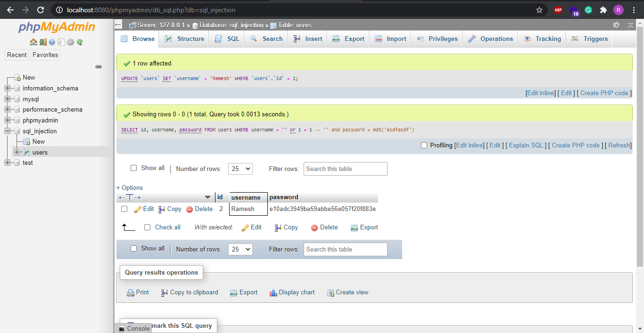This screenshot has height=333, width=644.
Task: Click the Export icon next to With selected
Action: (x=355, y=227)
